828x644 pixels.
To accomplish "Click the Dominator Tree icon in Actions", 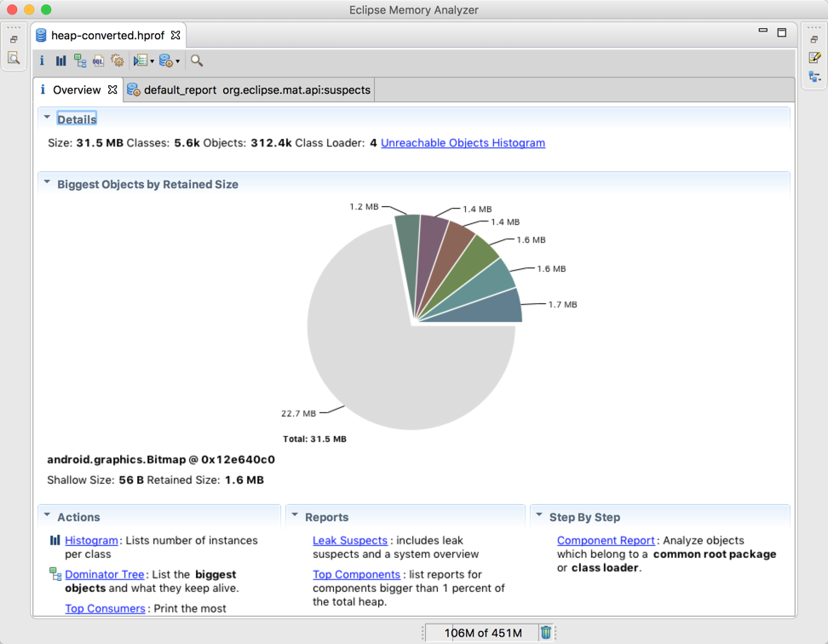I will click(x=55, y=573).
